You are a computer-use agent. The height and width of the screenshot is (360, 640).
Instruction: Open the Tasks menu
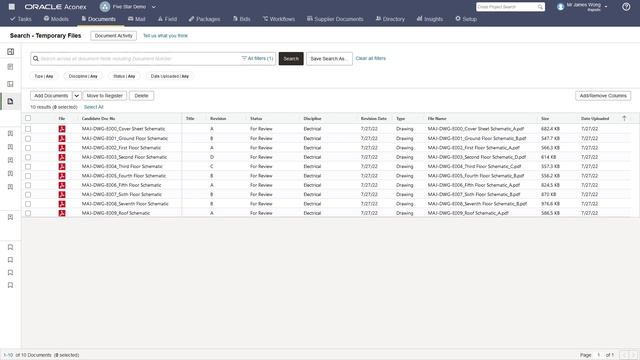tap(21, 19)
